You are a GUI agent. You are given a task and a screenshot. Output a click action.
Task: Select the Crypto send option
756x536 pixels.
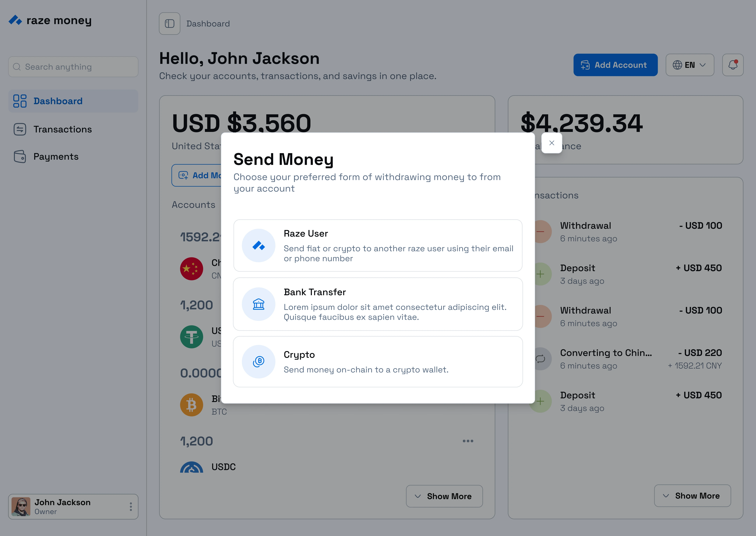tap(378, 362)
